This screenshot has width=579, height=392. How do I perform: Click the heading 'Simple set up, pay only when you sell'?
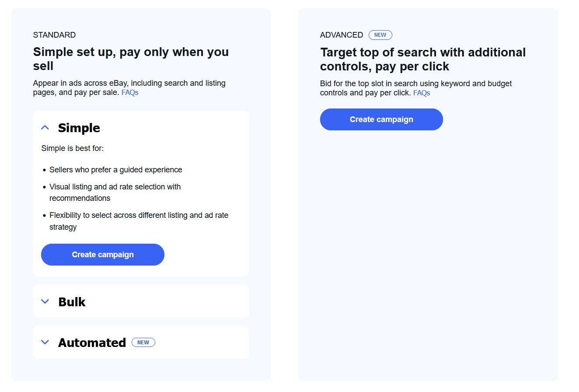(x=130, y=59)
